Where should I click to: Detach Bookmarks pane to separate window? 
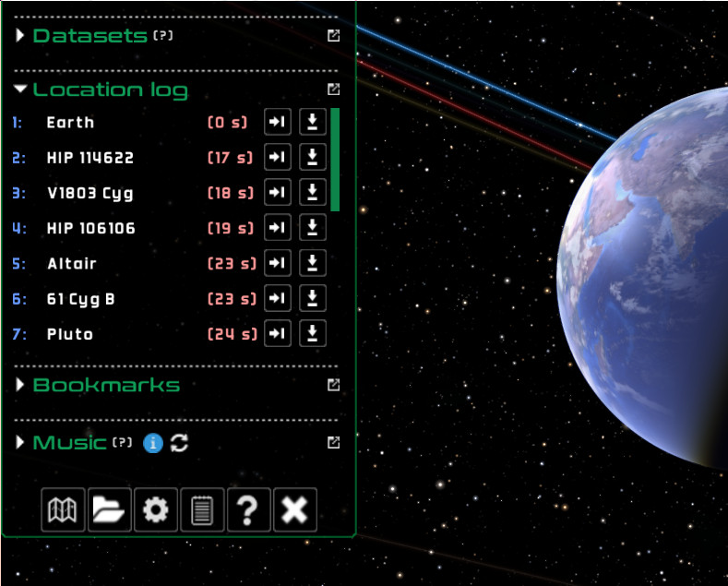point(333,385)
